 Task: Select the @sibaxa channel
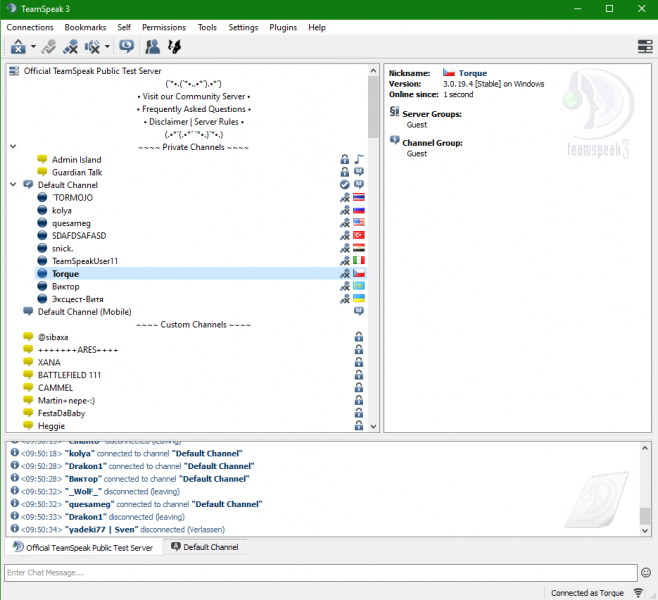pos(53,337)
